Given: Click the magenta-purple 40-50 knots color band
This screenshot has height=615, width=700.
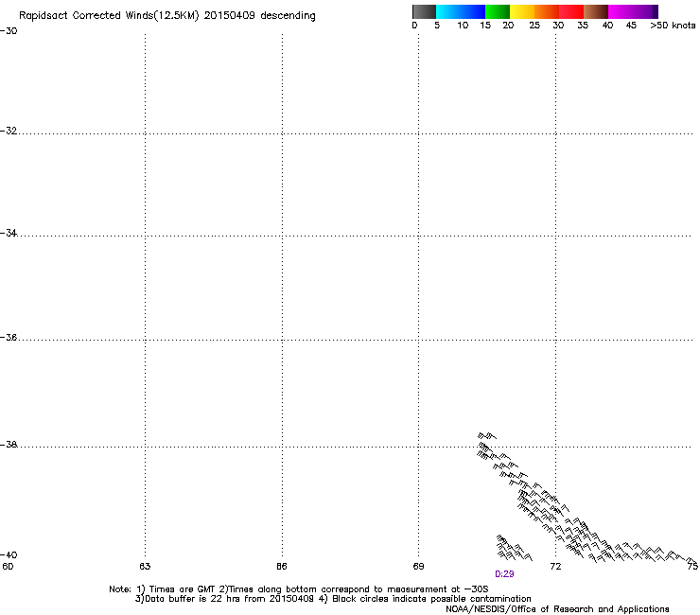Looking at the screenshot, I should point(633,11).
